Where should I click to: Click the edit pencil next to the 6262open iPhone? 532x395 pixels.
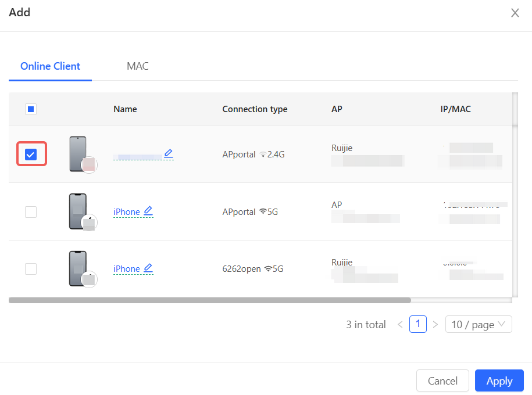[x=148, y=268]
